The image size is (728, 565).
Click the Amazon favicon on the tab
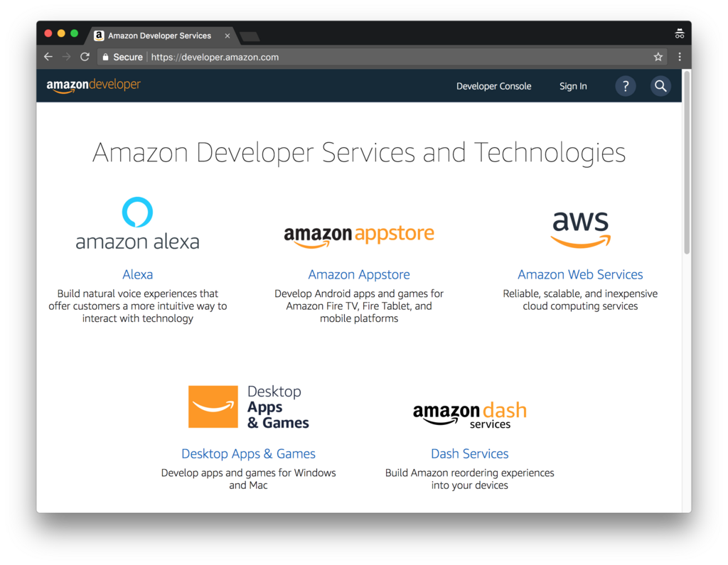pyautogui.click(x=98, y=36)
